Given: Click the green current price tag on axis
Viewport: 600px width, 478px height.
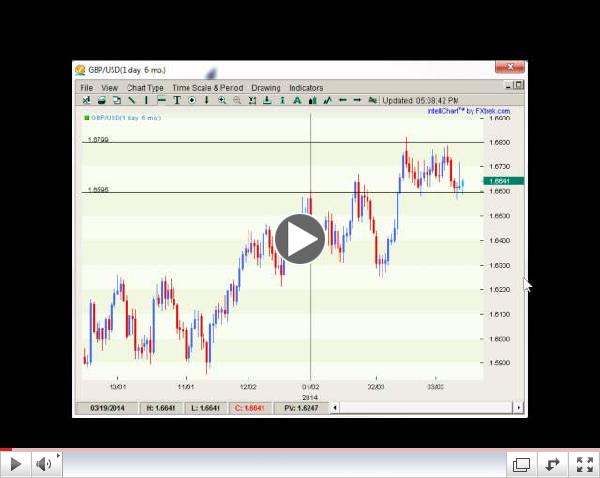Looking at the screenshot, I should [503, 181].
